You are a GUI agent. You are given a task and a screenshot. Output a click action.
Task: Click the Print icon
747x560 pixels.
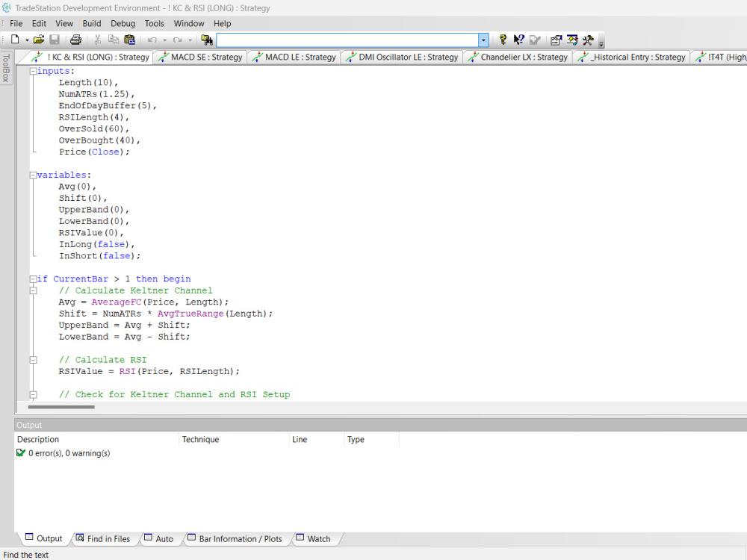coord(75,40)
